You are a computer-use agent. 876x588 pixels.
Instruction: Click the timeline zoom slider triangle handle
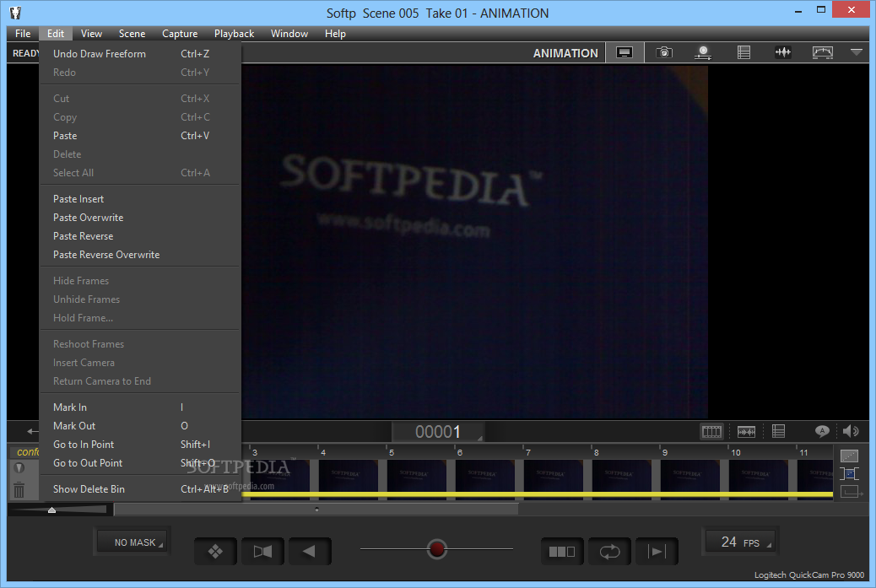52,510
